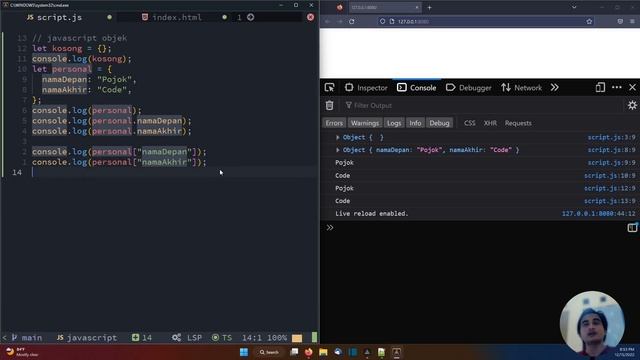The height and width of the screenshot is (360, 640).
Task: Switch to the Inspector tab
Action: pos(366,88)
